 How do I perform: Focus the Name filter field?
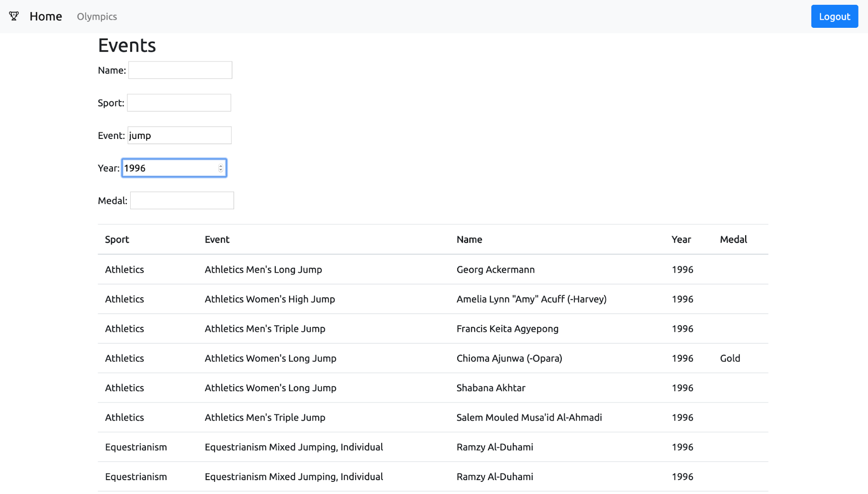point(180,70)
